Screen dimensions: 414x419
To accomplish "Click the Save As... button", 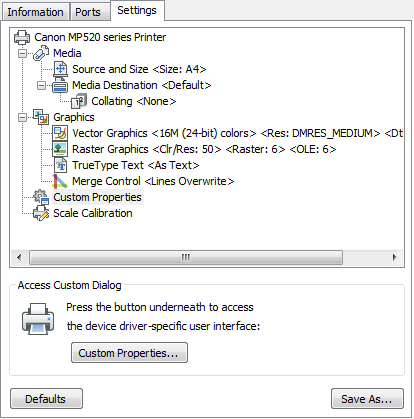I will [x=367, y=399].
